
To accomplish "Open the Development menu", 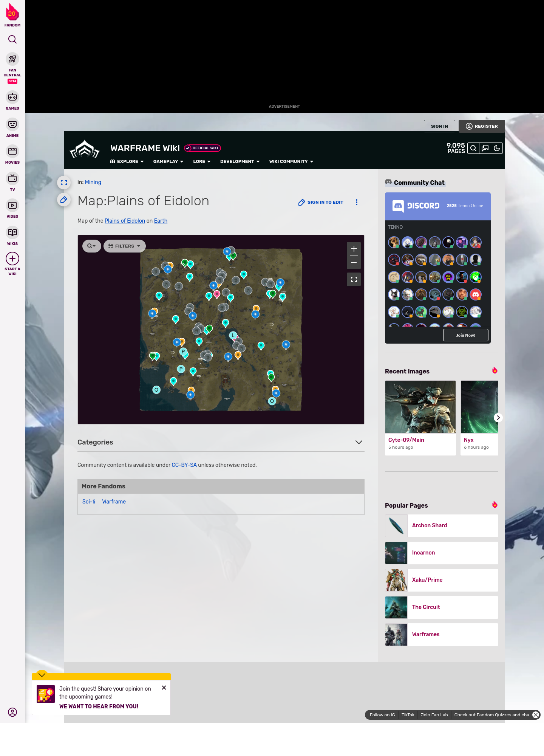I will [x=240, y=161].
